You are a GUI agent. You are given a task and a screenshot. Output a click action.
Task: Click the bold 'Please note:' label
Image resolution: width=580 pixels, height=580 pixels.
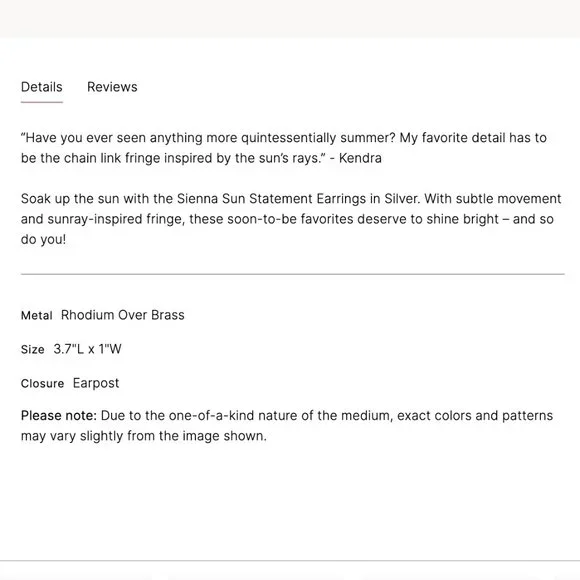(x=59, y=416)
